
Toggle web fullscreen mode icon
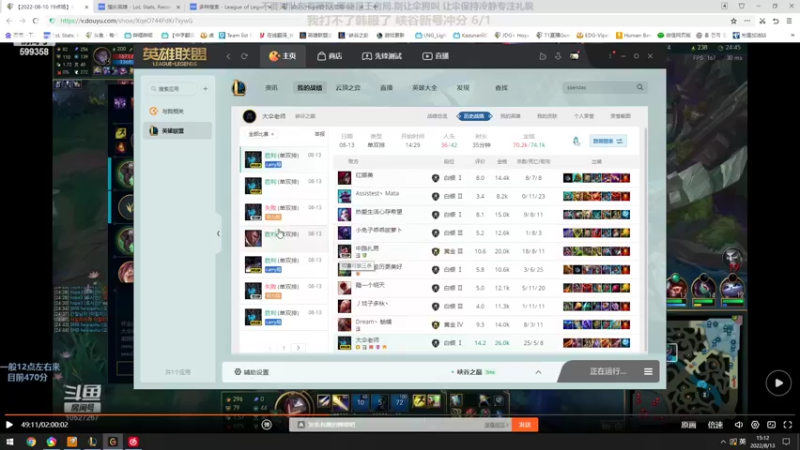pyautogui.click(x=771, y=424)
